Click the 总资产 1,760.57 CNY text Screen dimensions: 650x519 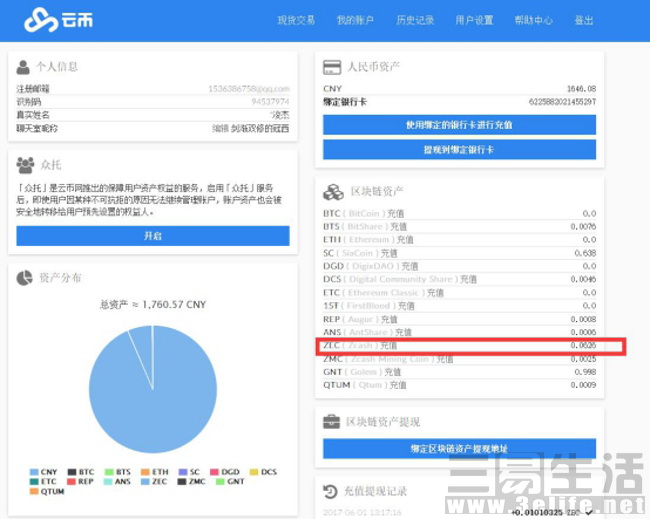tap(153, 305)
